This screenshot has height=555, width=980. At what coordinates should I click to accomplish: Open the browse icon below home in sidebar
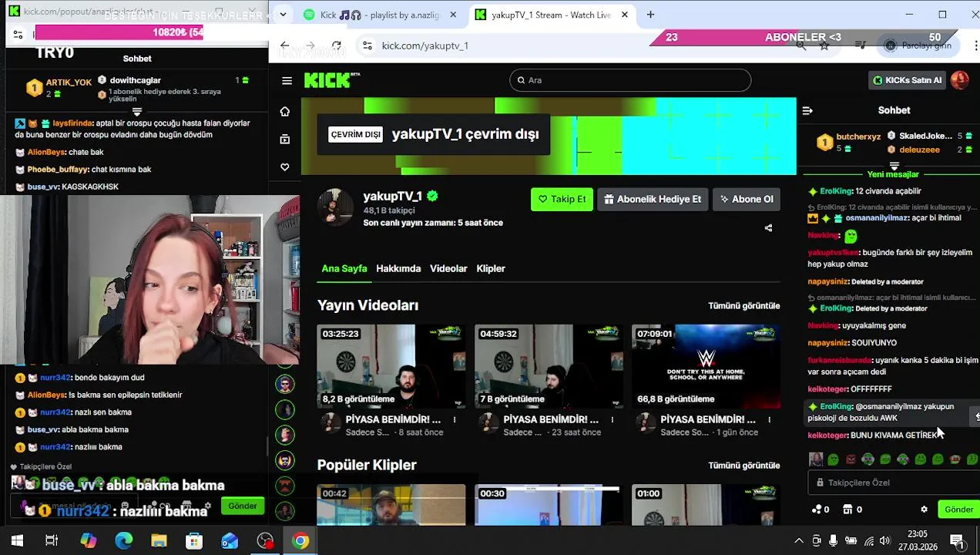coord(285,140)
